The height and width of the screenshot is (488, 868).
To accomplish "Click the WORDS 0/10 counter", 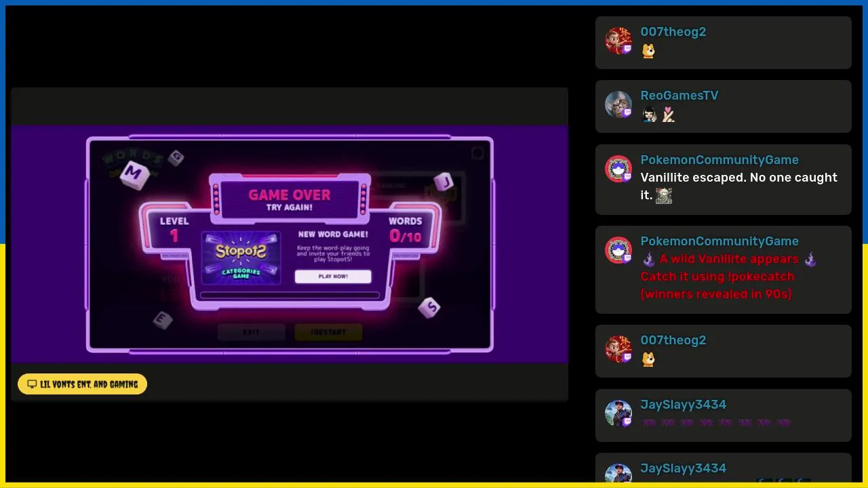I will [406, 230].
